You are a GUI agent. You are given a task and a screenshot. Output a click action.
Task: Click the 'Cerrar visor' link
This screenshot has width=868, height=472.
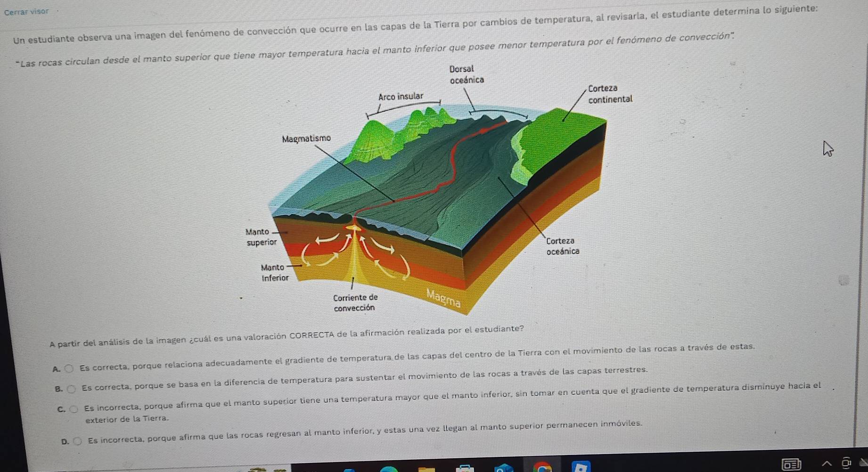click(26, 11)
